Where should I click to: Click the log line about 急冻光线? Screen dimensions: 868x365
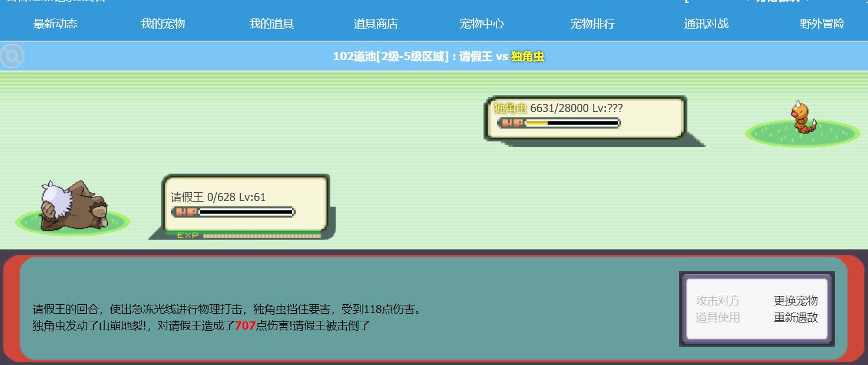click(228, 309)
